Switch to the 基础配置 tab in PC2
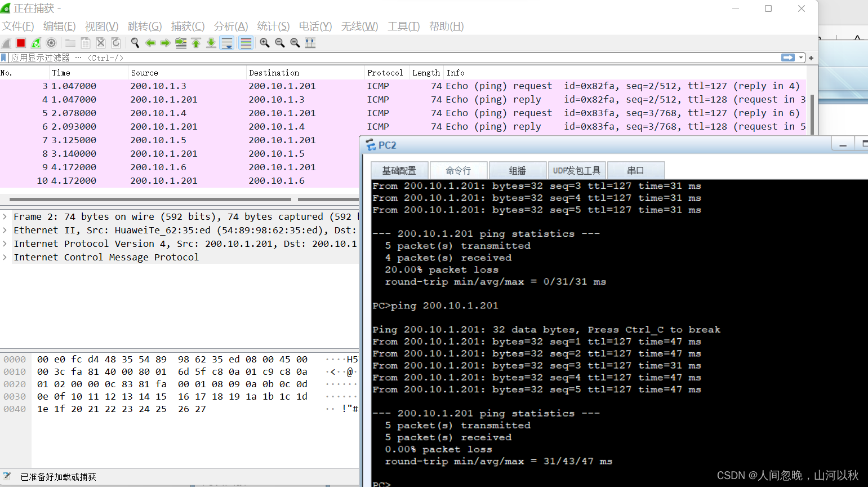Image resolution: width=868 pixels, height=487 pixels. [399, 170]
